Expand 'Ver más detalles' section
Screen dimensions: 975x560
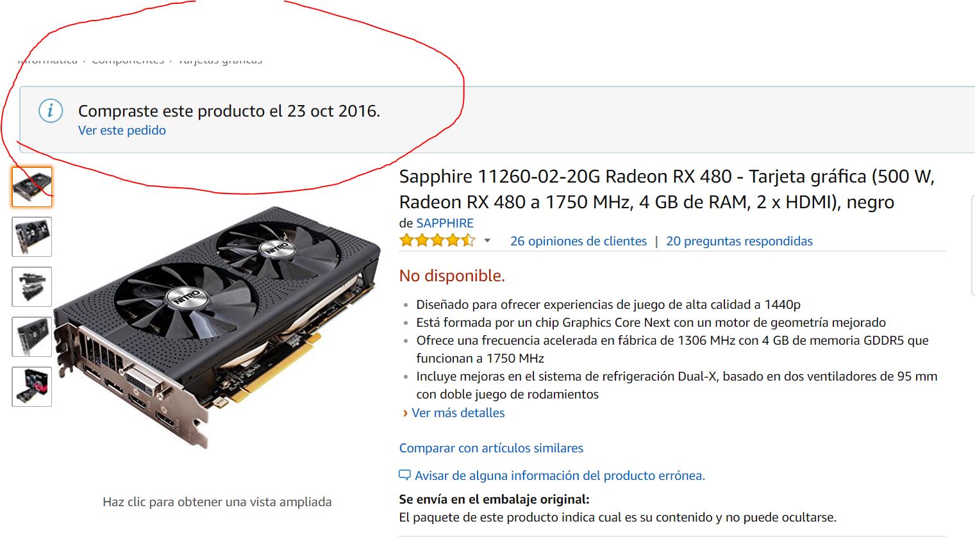pos(458,413)
